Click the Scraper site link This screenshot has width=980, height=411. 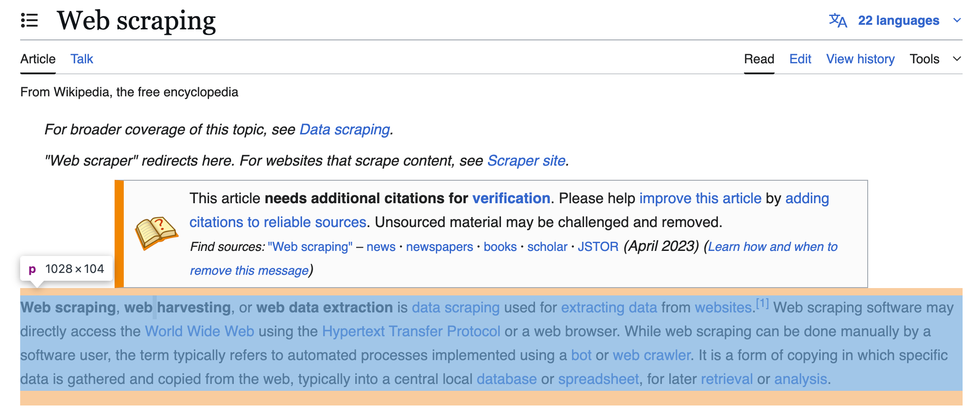[x=526, y=161]
